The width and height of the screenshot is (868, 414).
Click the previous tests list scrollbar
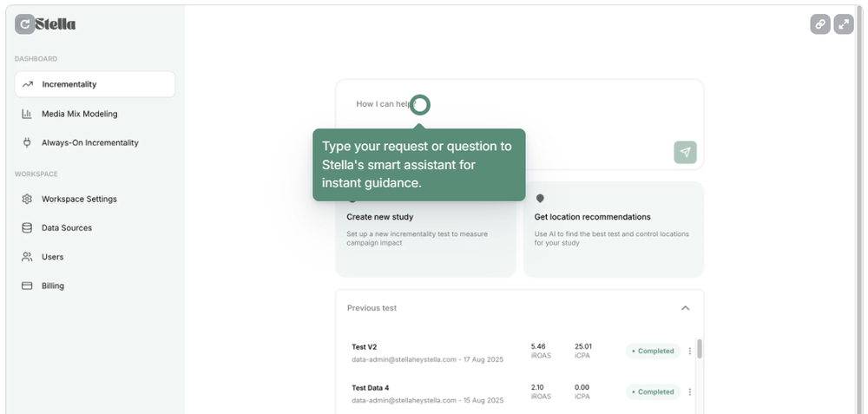click(700, 349)
